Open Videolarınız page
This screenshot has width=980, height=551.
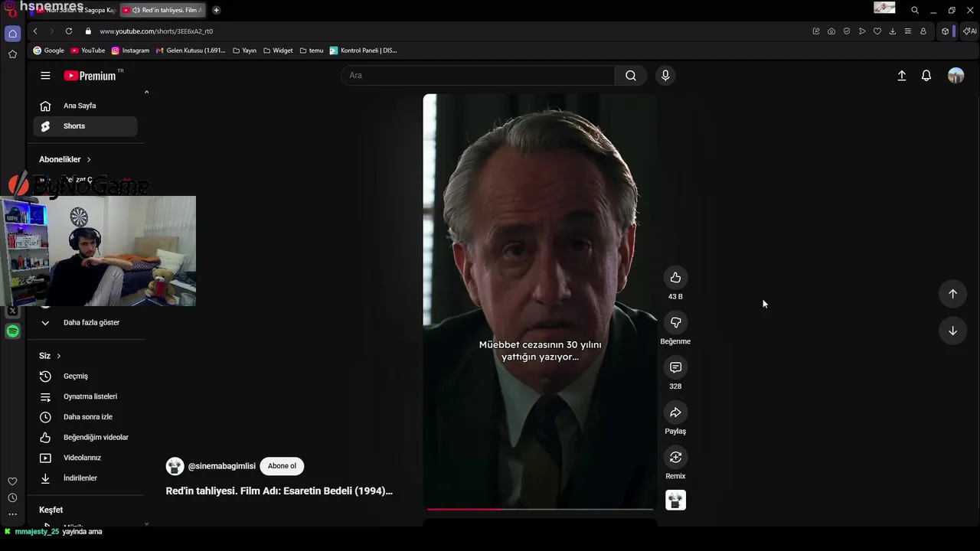click(85, 458)
